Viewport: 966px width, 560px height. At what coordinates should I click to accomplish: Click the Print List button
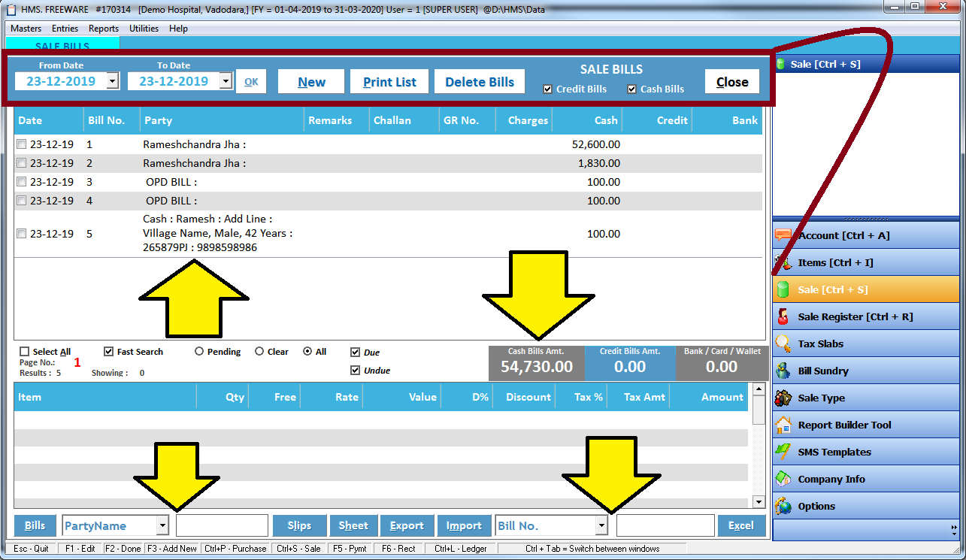click(x=389, y=81)
